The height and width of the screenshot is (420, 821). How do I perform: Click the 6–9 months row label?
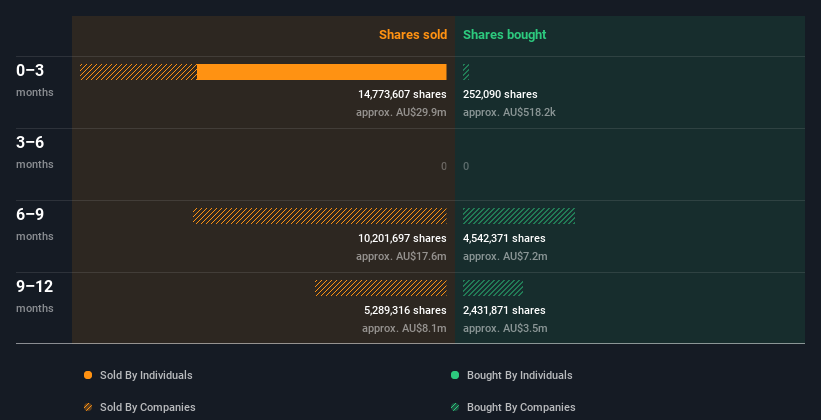[35, 224]
